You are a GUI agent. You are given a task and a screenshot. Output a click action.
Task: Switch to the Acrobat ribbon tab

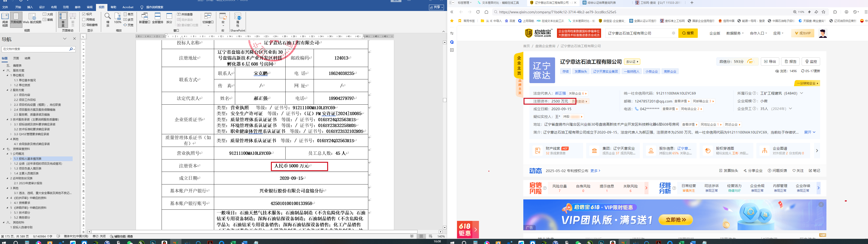[x=128, y=7]
